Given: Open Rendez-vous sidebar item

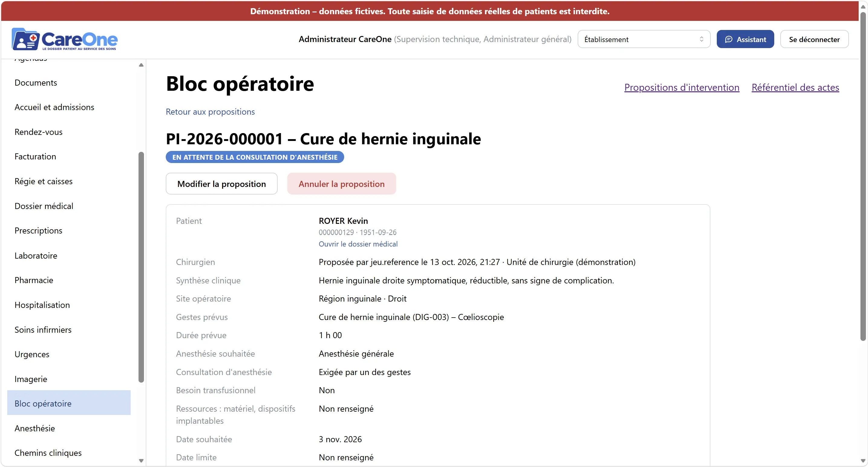Looking at the screenshot, I should 69,132.
